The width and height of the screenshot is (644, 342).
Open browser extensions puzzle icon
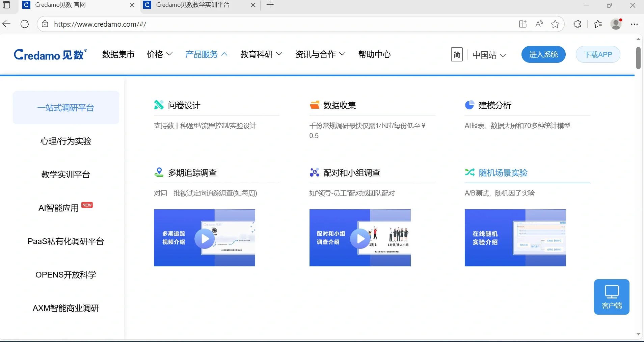coord(578,24)
